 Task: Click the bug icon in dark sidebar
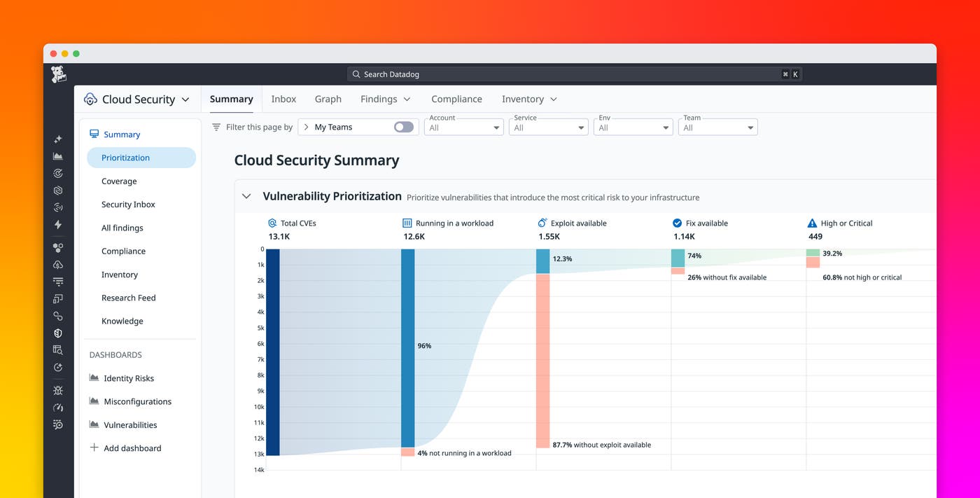(x=58, y=390)
